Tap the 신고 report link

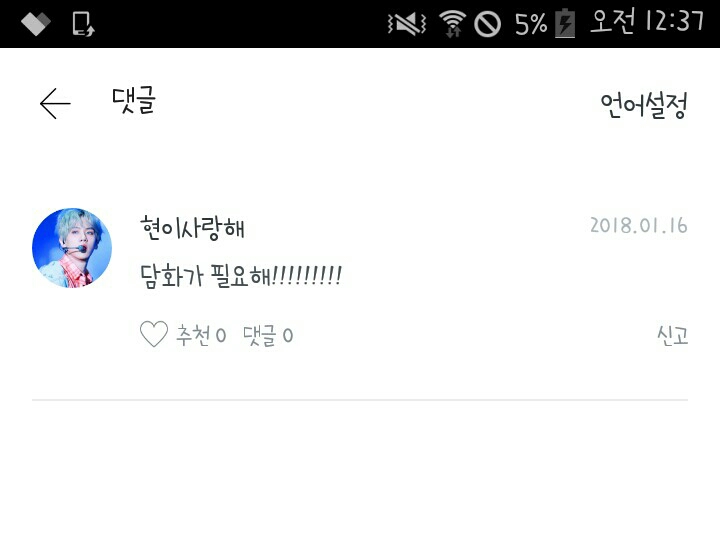(672, 335)
